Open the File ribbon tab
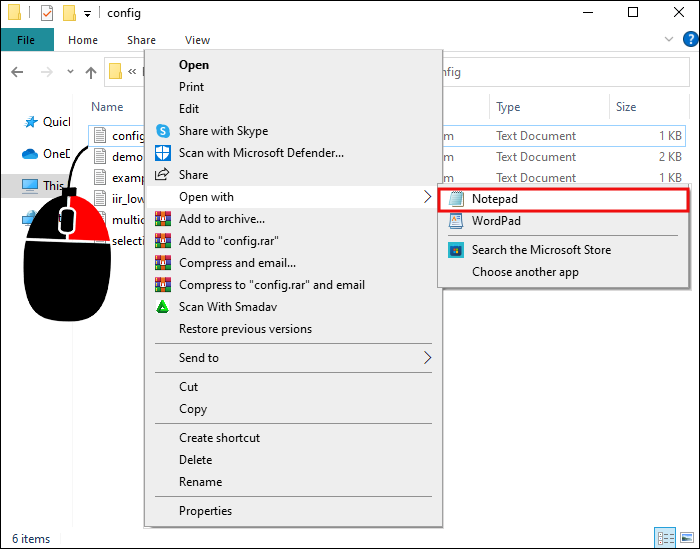The width and height of the screenshot is (700, 549). tap(26, 40)
